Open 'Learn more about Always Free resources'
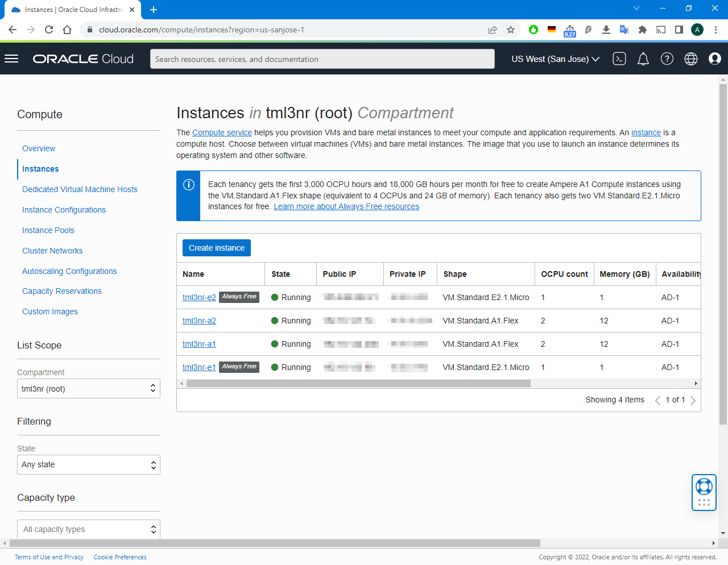 click(346, 206)
